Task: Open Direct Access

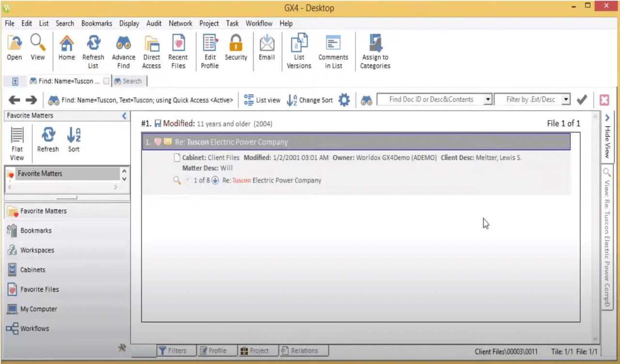Action: coord(151,48)
